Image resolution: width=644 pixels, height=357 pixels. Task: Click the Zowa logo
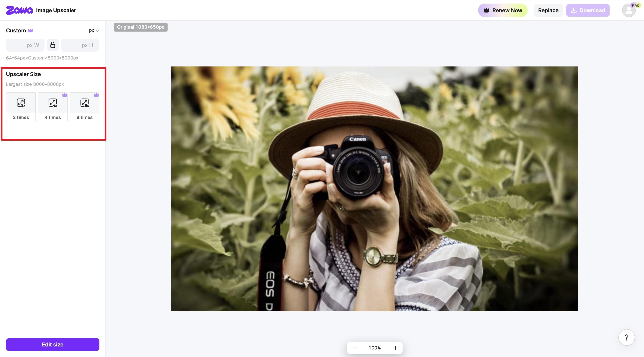[x=19, y=10]
